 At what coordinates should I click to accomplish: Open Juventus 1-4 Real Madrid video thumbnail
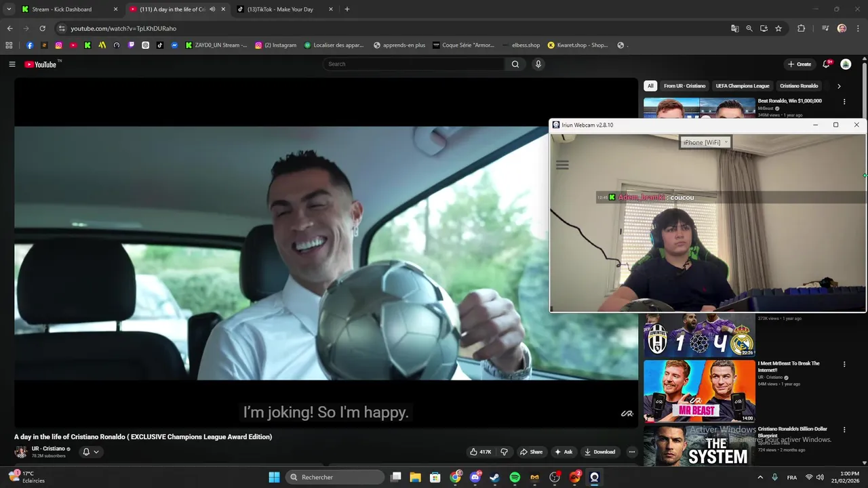point(699,335)
